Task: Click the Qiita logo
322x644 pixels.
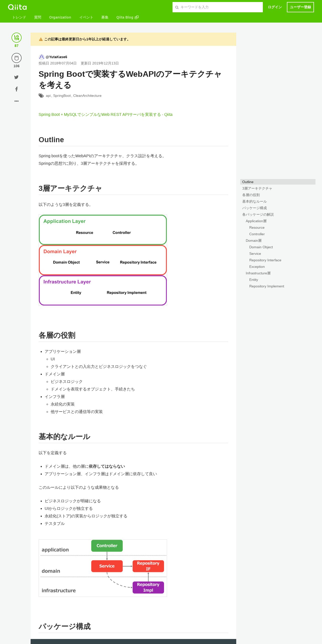Action: pos(17,7)
